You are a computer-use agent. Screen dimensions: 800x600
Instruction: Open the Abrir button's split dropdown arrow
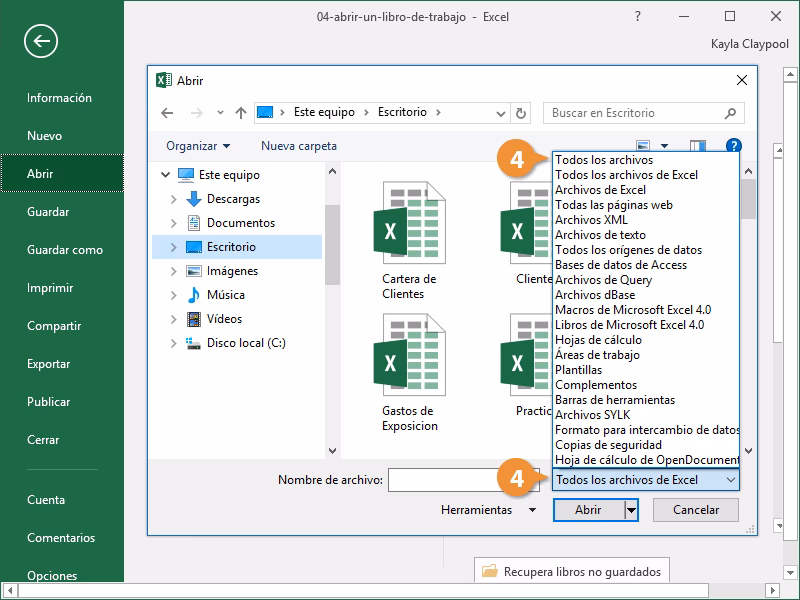[x=633, y=509]
